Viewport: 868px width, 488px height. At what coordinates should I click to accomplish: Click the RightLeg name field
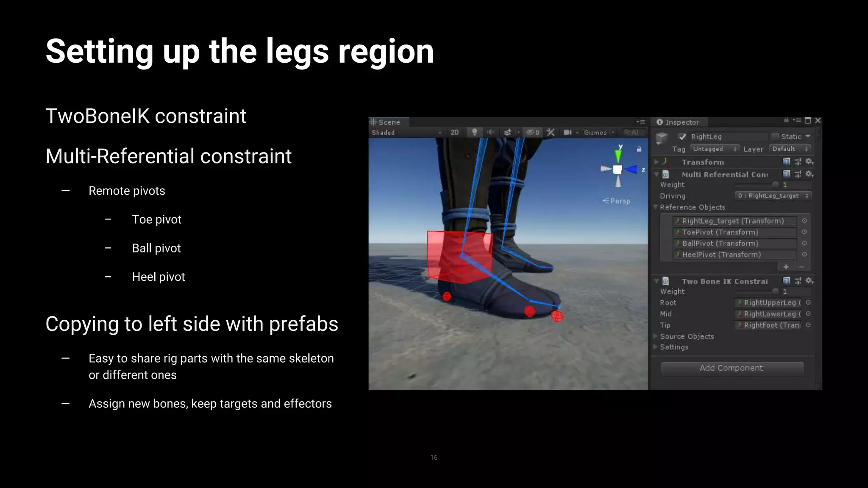[729, 136]
